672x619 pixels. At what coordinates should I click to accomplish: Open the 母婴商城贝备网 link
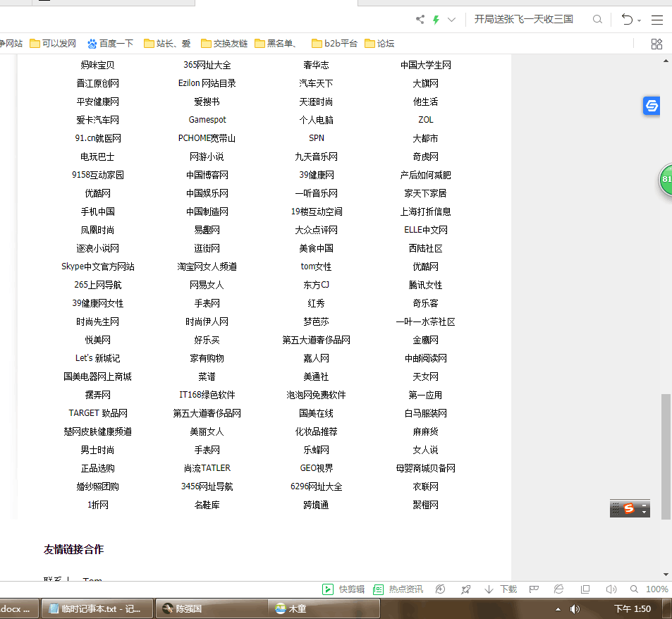tap(426, 468)
